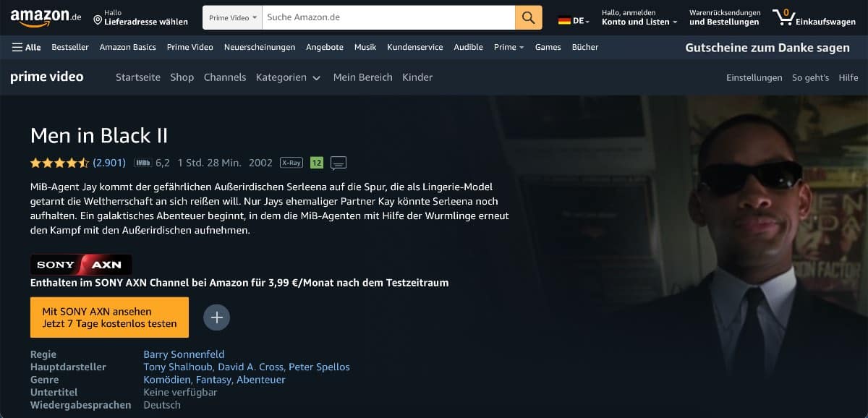Click the German flag language icon
This screenshot has width=868, height=418.
point(564,21)
